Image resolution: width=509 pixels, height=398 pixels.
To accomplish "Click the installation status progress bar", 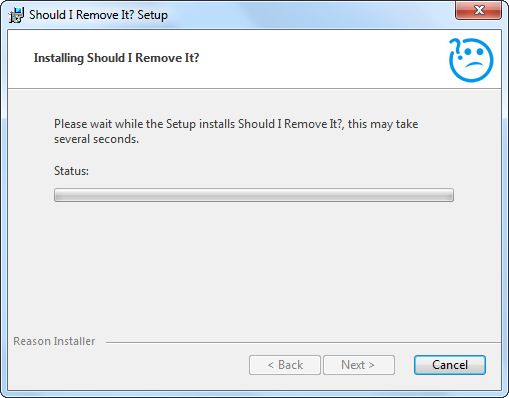I will (254, 195).
